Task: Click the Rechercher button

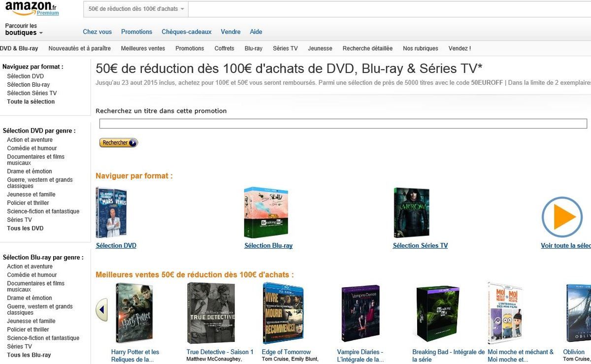Action: 119,143
